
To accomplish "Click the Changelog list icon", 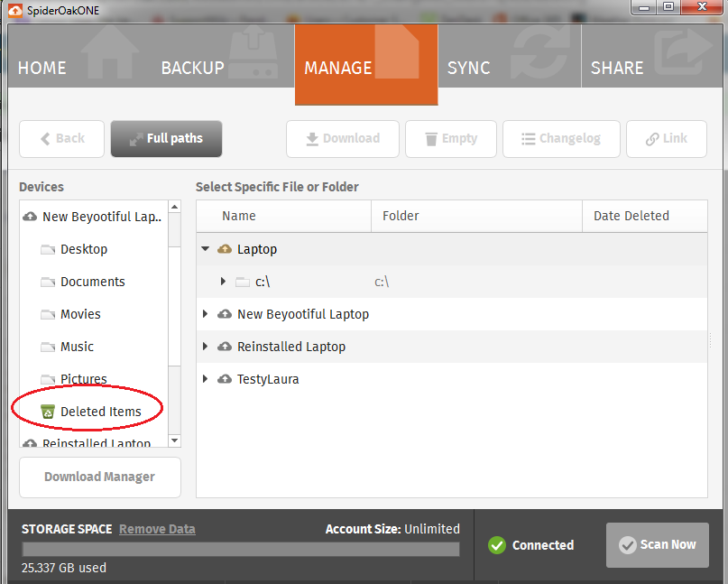I will click(x=529, y=139).
